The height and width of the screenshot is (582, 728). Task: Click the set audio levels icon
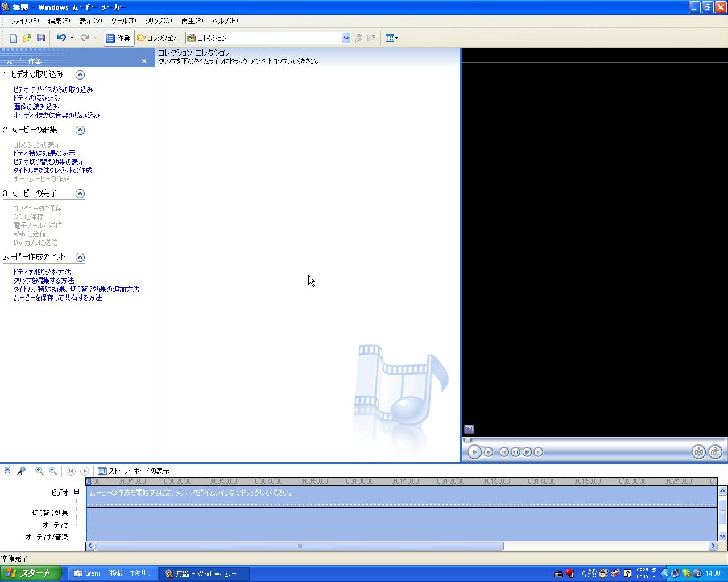7,471
